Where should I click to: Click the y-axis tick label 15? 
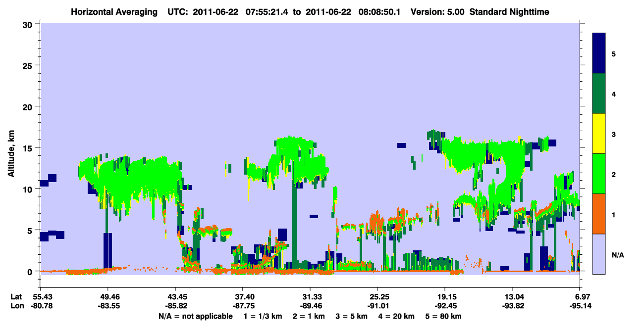29,148
